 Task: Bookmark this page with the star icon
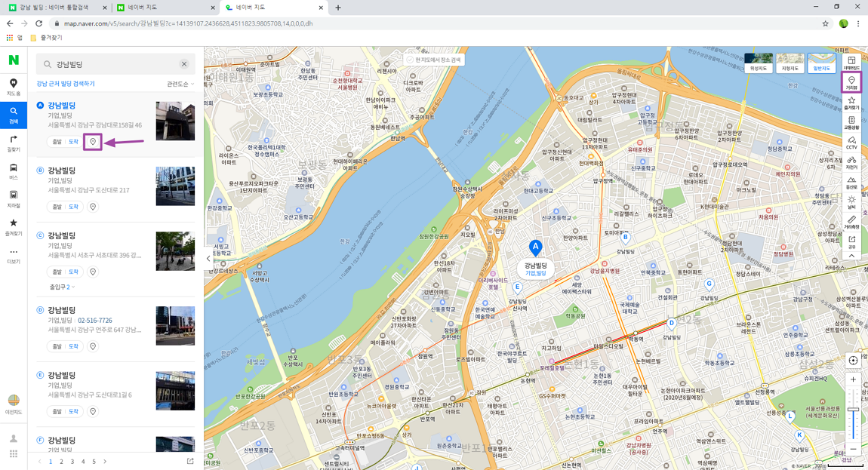[826, 24]
